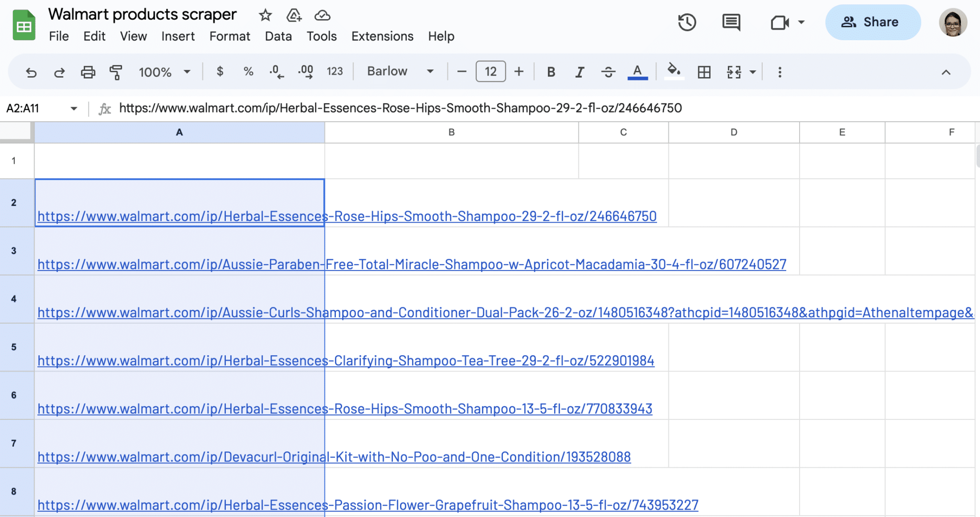Open the Extensions menu
The image size is (980, 517).
pyautogui.click(x=382, y=36)
